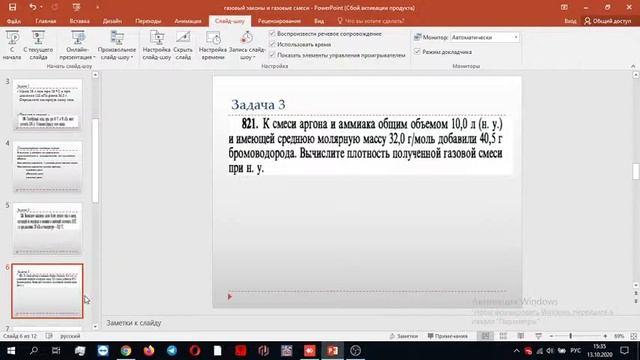Save the presentation with the quick access icon
This screenshot has width=640, height=360.
point(13,7)
